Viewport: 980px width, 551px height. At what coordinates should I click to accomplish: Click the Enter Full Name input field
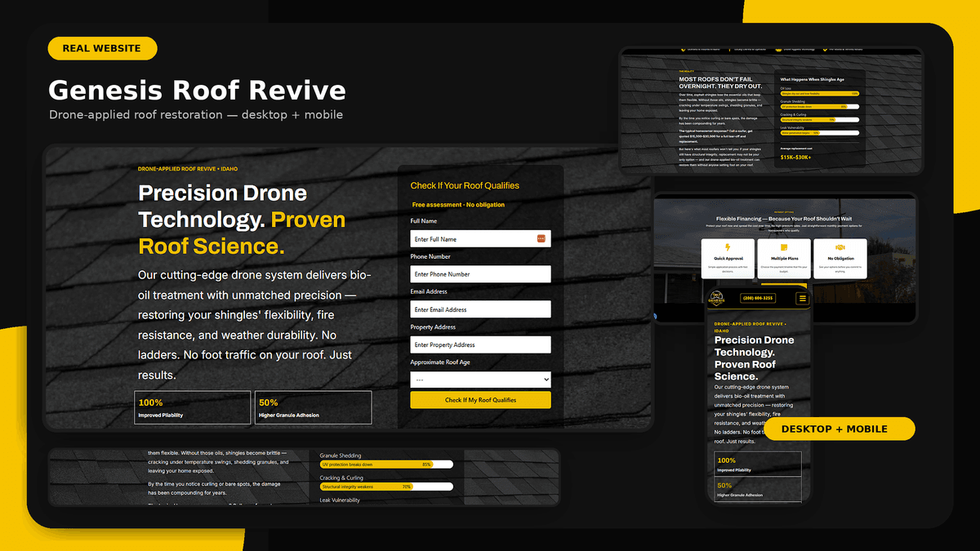pos(480,238)
